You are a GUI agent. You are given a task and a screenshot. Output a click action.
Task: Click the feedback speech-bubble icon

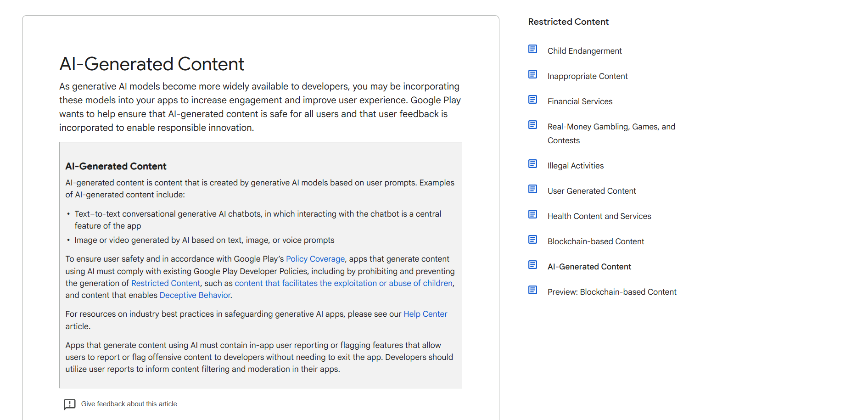point(70,404)
